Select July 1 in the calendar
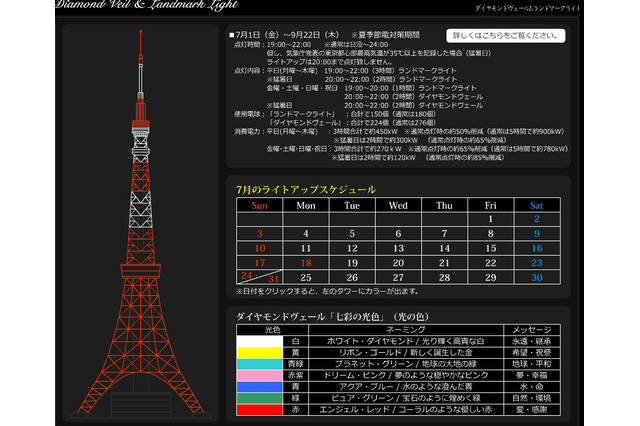Screen dimensions: 640x426 pyautogui.click(x=490, y=219)
